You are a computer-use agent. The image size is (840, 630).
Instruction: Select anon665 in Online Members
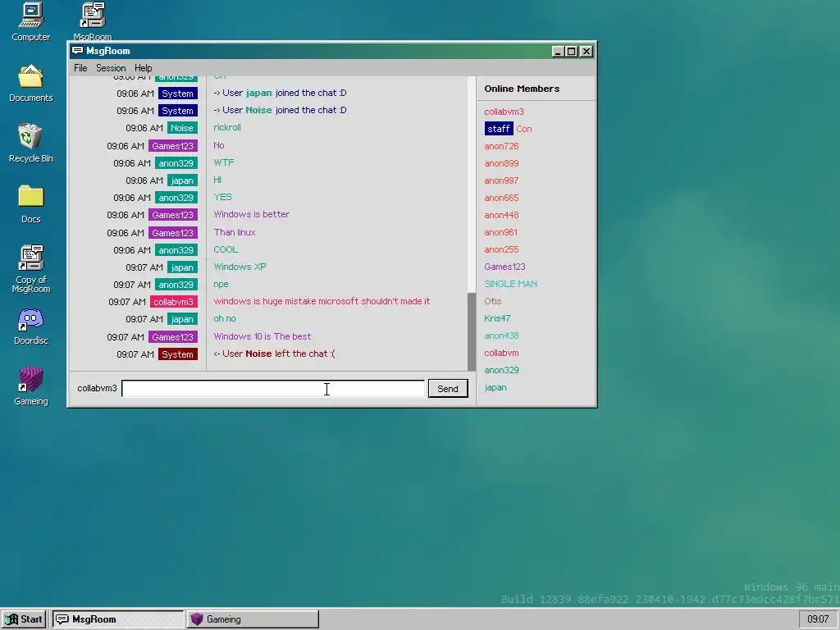(501, 198)
